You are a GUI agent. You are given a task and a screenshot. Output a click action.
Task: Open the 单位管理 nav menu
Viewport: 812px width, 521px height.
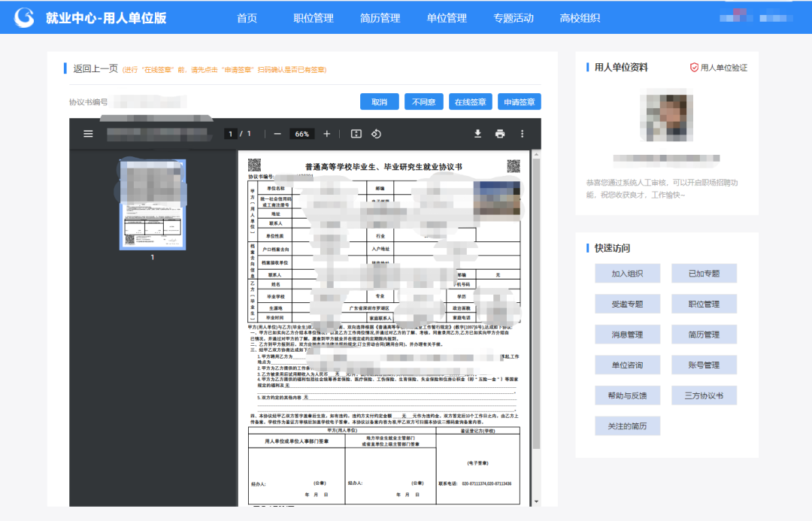(447, 18)
